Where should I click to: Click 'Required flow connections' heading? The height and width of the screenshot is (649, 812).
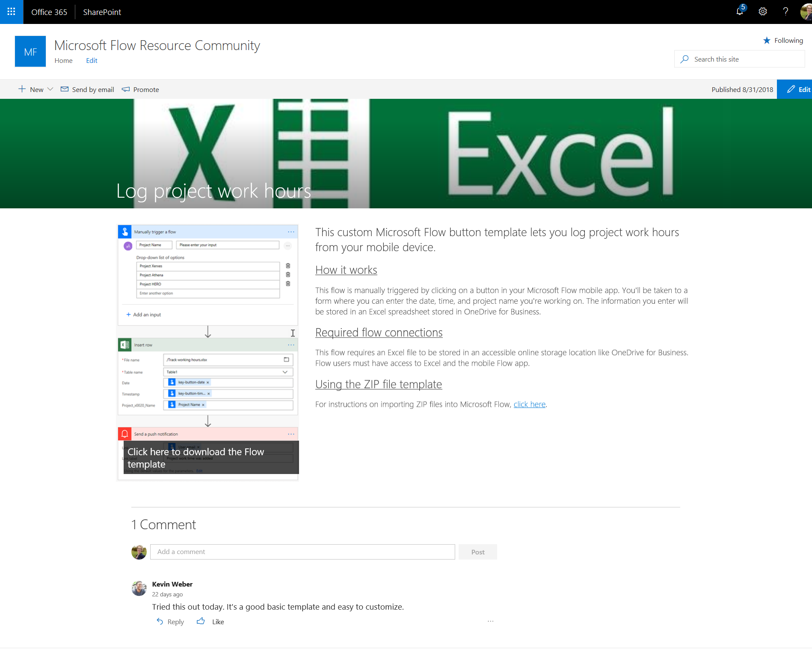tap(379, 332)
